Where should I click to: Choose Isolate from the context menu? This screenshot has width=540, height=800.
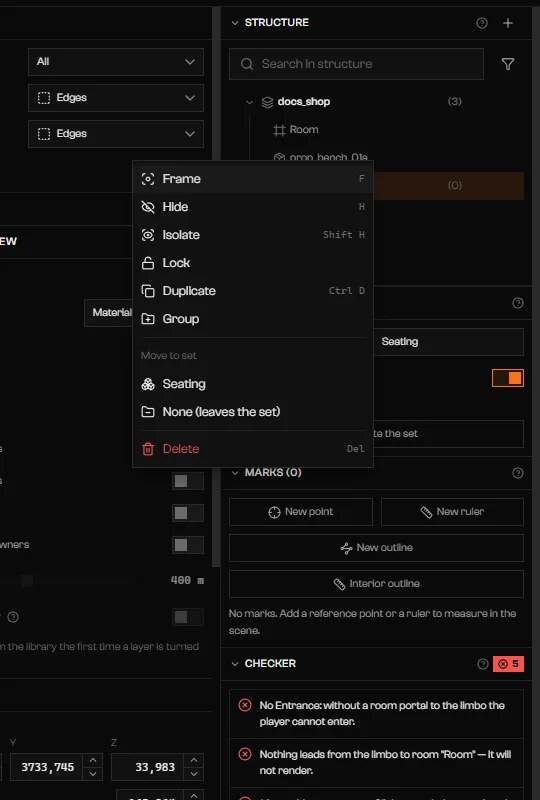click(x=253, y=235)
